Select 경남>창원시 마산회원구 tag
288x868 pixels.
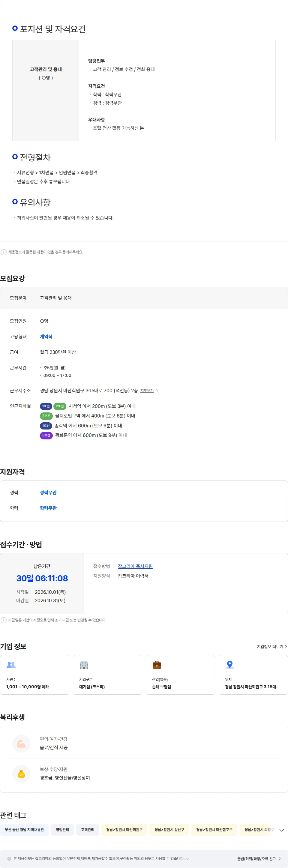[124, 830]
